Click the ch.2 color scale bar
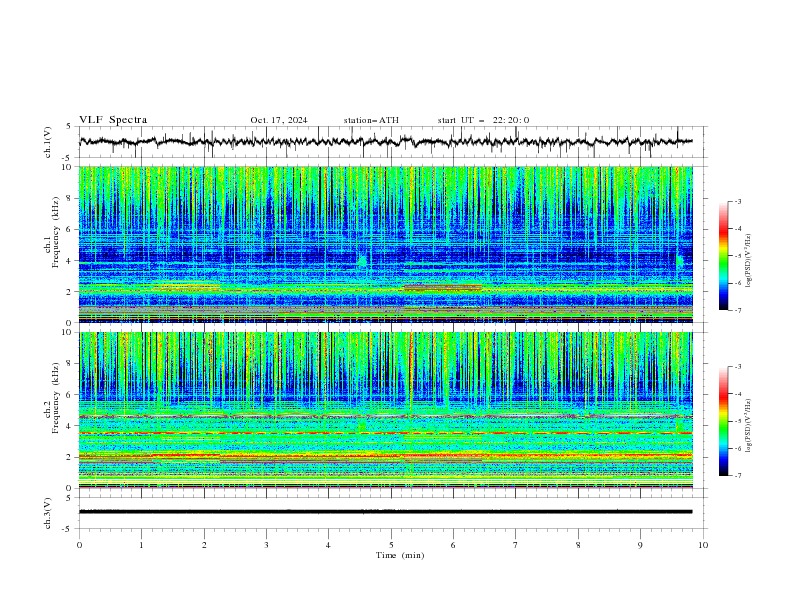 pyautogui.click(x=723, y=421)
